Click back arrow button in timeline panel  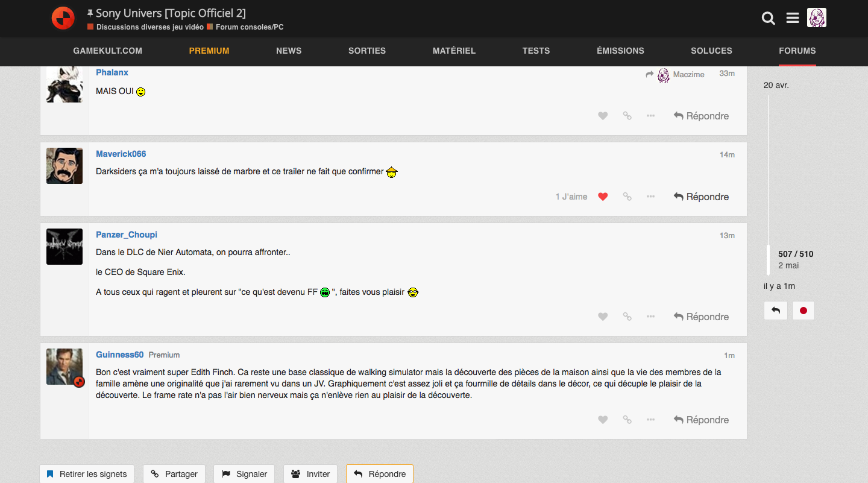click(775, 311)
